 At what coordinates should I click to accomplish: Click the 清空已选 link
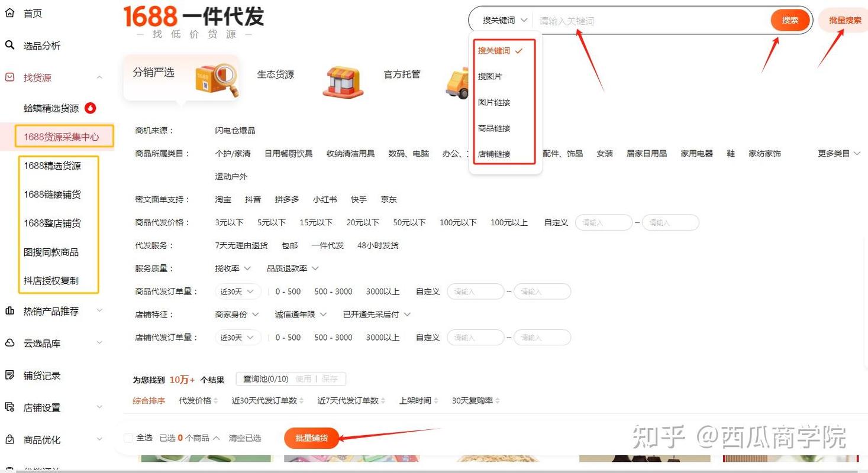coord(245,438)
